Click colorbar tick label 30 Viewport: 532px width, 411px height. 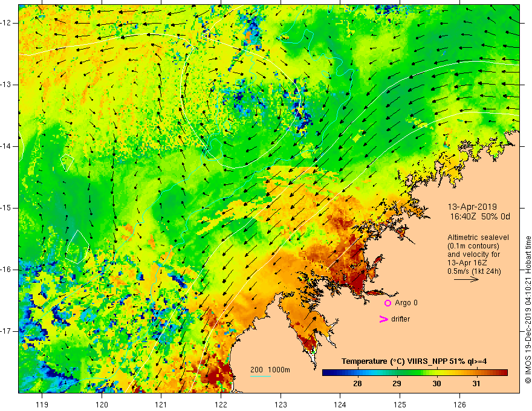pos(436,384)
